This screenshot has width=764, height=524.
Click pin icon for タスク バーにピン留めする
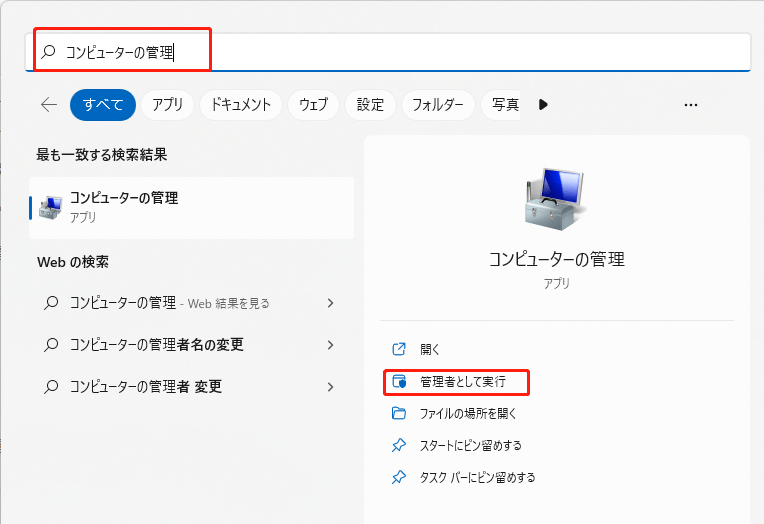tap(399, 477)
